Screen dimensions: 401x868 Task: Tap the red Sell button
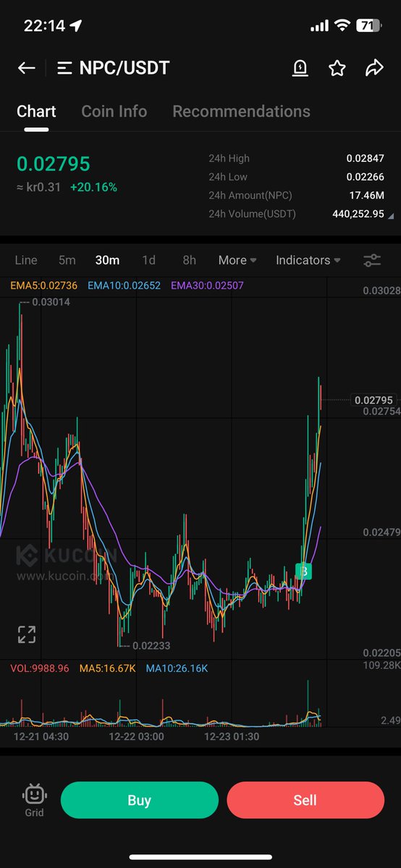(305, 800)
